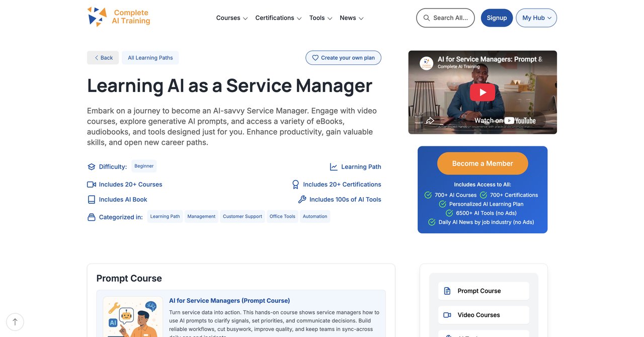This screenshot has height=337, width=644.
Task: Click the channel avatar on the YouTube video
Action: click(426, 63)
